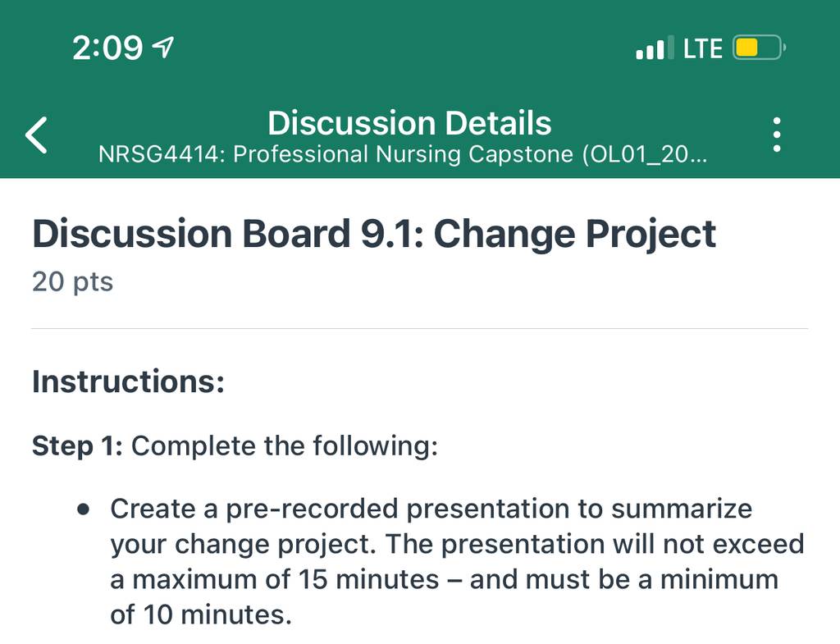Tap the 2:09 clock in status bar

tap(107, 48)
